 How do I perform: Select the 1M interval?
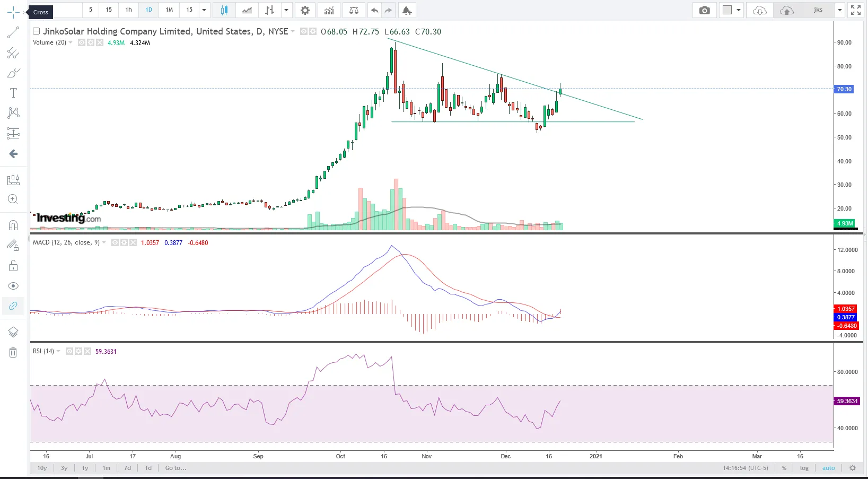point(170,10)
